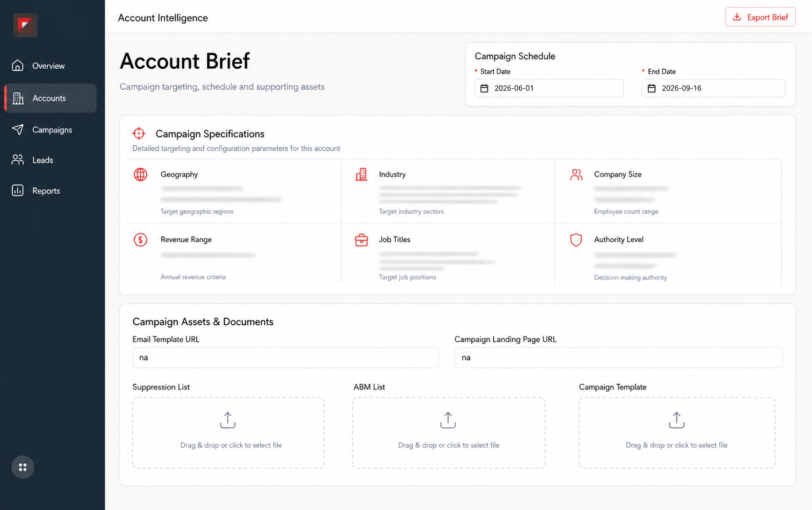Click Suppression List drop zone text

[x=231, y=445]
